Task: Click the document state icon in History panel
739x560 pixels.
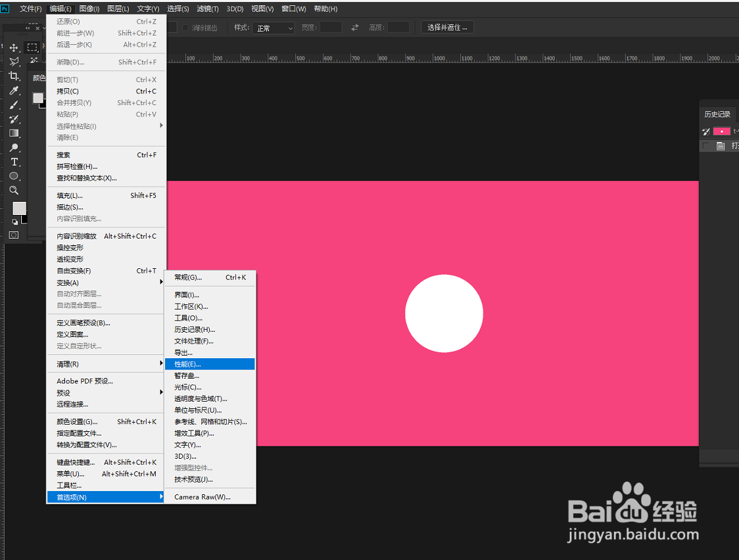Action: coord(721,146)
